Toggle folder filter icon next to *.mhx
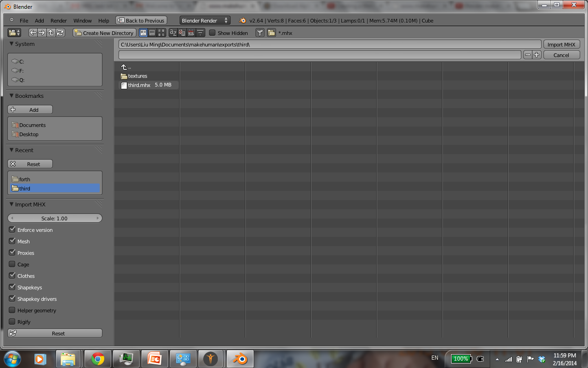The height and width of the screenshot is (368, 588). 271,33
